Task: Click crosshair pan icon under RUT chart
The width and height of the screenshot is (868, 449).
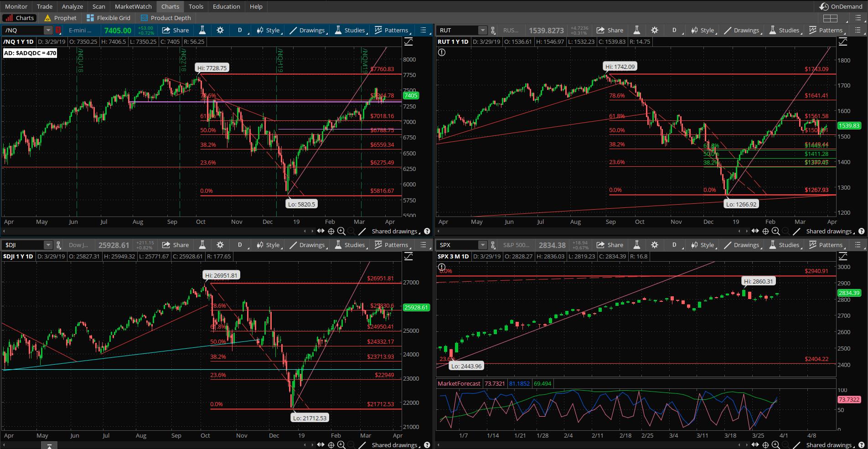Action: [765, 231]
